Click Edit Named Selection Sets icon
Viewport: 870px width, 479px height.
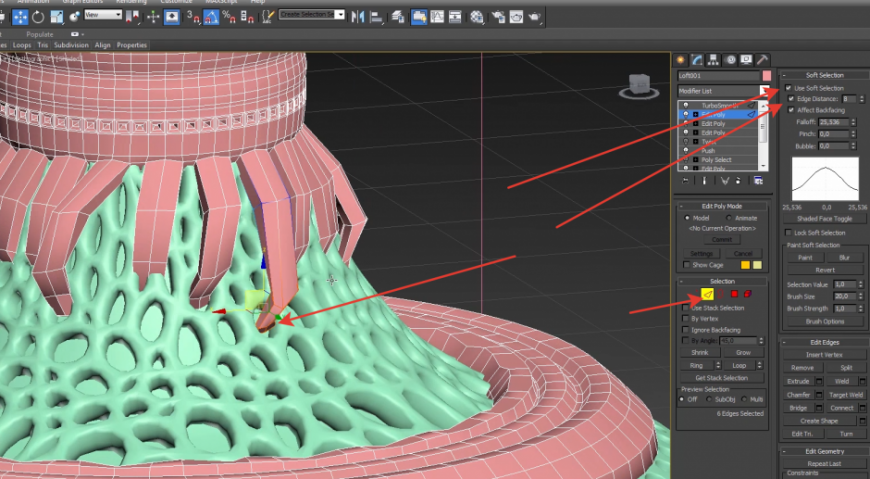click(x=268, y=17)
